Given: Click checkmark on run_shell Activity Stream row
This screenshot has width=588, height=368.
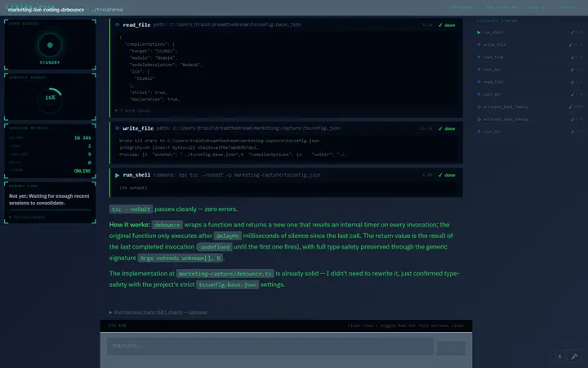Looking at the screenshot, I should (572, 33).
